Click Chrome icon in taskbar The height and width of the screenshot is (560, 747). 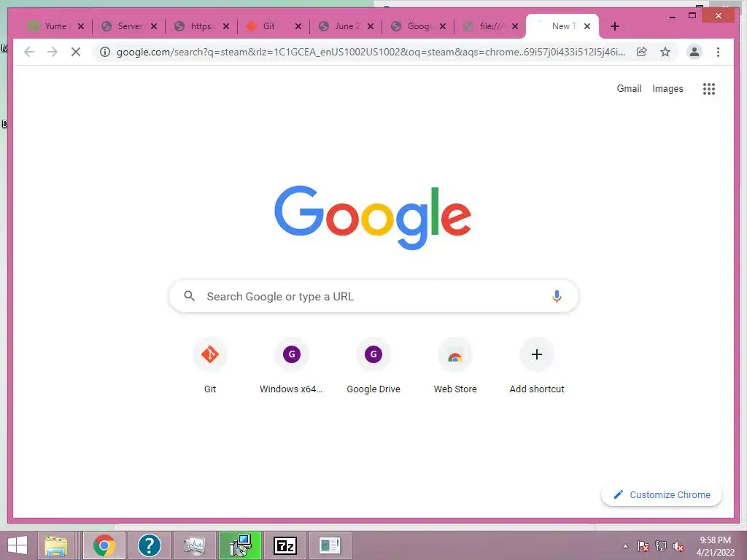coord(104,545)
